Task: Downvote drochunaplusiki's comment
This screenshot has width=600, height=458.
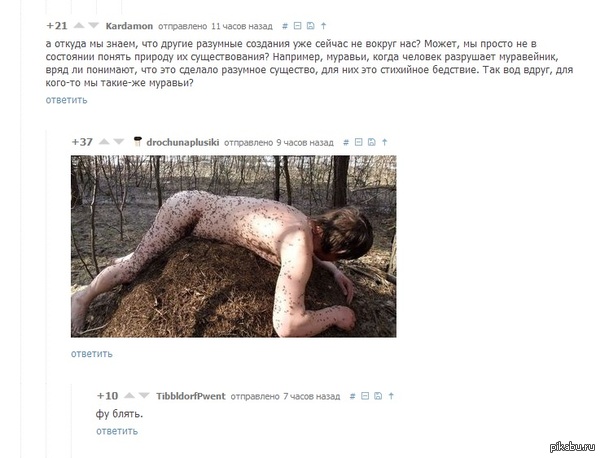Action: [119, 142]
